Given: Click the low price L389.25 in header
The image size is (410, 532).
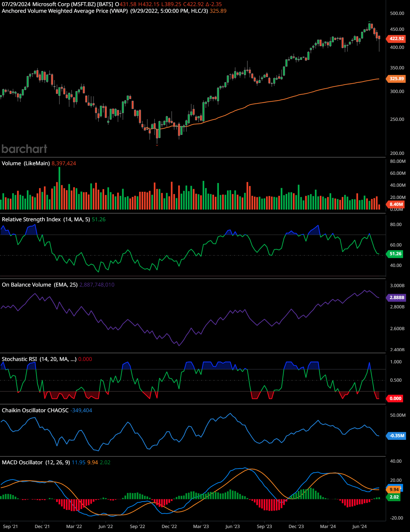Looking at the screenshot, I should (x=171, y=4).
